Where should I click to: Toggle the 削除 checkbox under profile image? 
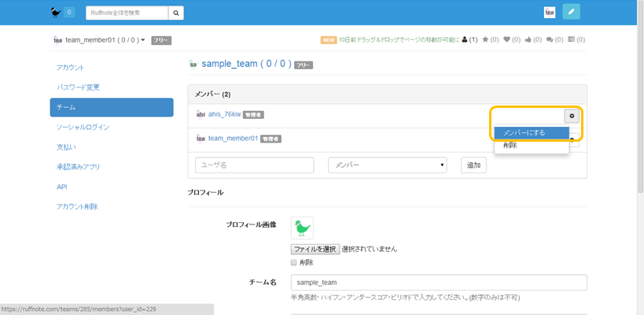point(294,262)
